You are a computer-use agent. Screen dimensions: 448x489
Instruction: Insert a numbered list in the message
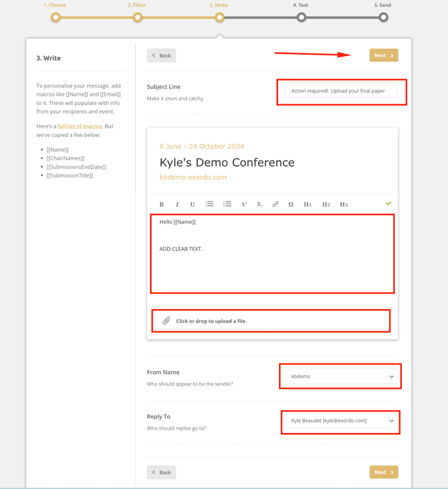click(x=227, y=204)
